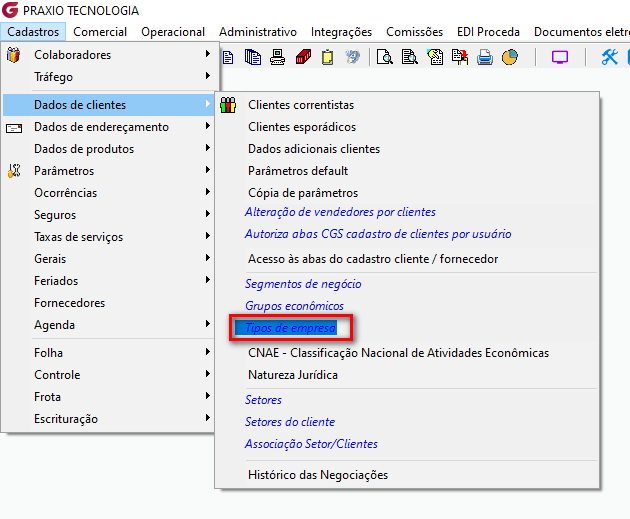630x519 pixels.
Task: Open the Comissões menu
Action: pos(414,32)
